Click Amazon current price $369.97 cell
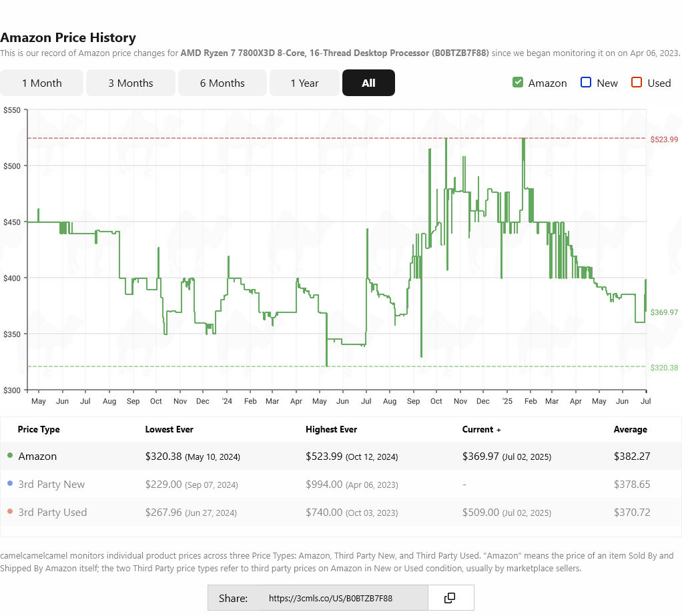 pos(506,456)
